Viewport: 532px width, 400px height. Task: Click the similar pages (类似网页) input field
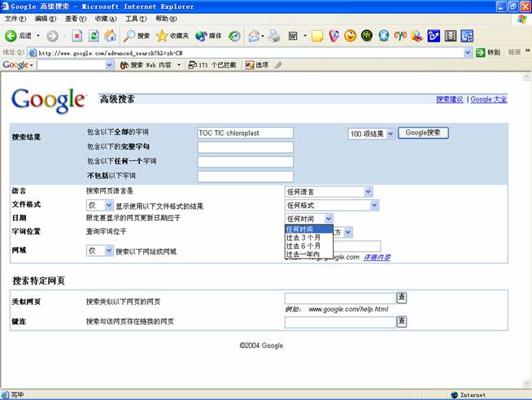click(x=341, y=298)
